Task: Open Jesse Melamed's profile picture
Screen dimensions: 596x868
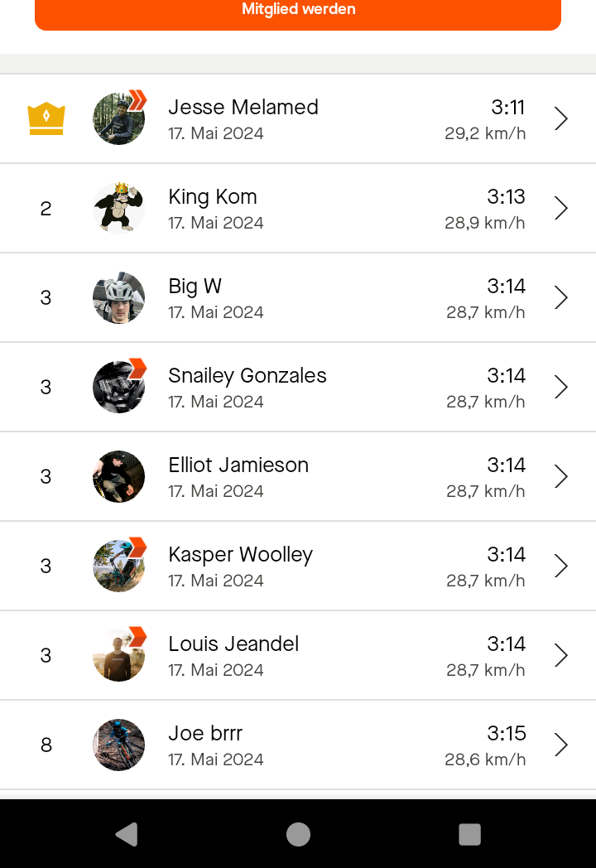Action: pyautogui.click(x=118, y=119)
